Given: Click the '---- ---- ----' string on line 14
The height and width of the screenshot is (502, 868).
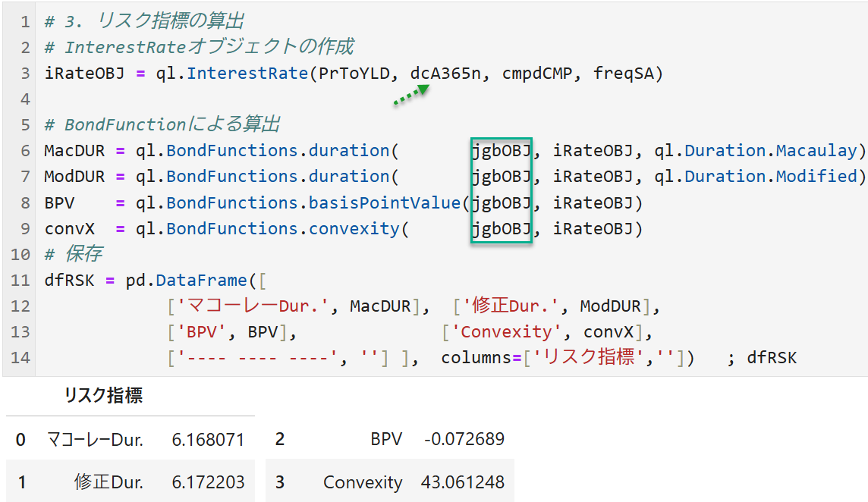Looking at the screenshot, I should [257, 358].
